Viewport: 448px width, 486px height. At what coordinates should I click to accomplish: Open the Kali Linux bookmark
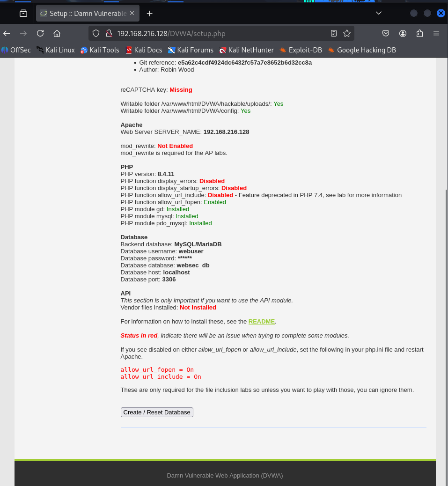click(56, 50)
